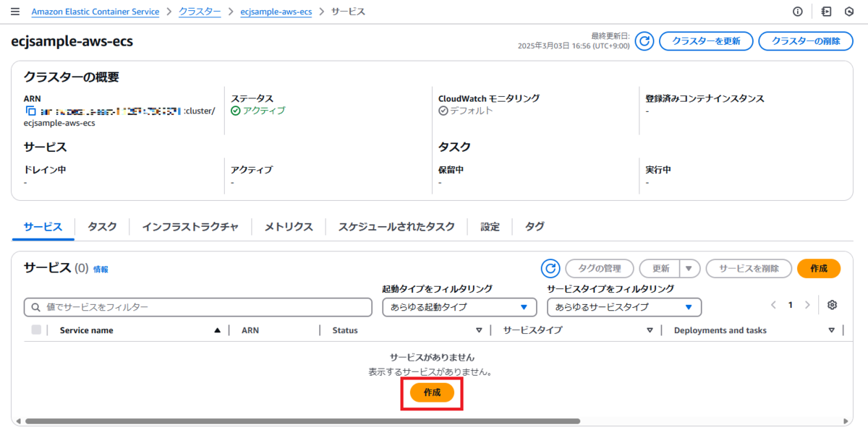Screen dimensions: 868x430
Task: Click the ARN column header
Action: [x=250, y=330]
